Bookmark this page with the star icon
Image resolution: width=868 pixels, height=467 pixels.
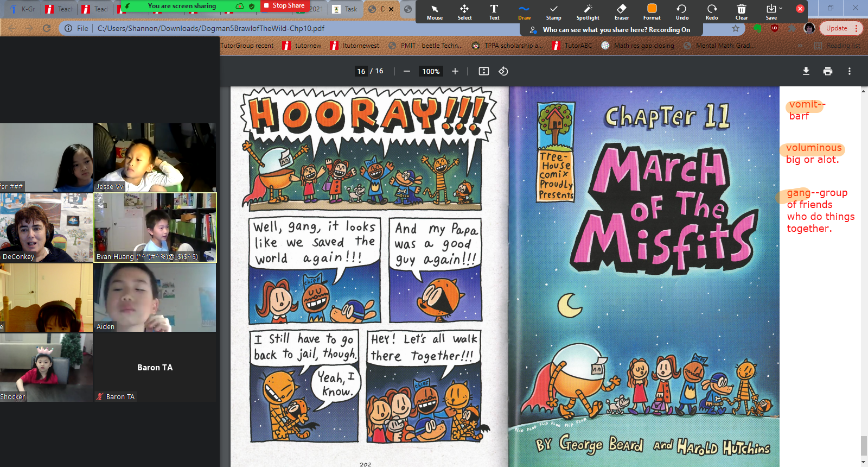point(736,28)
